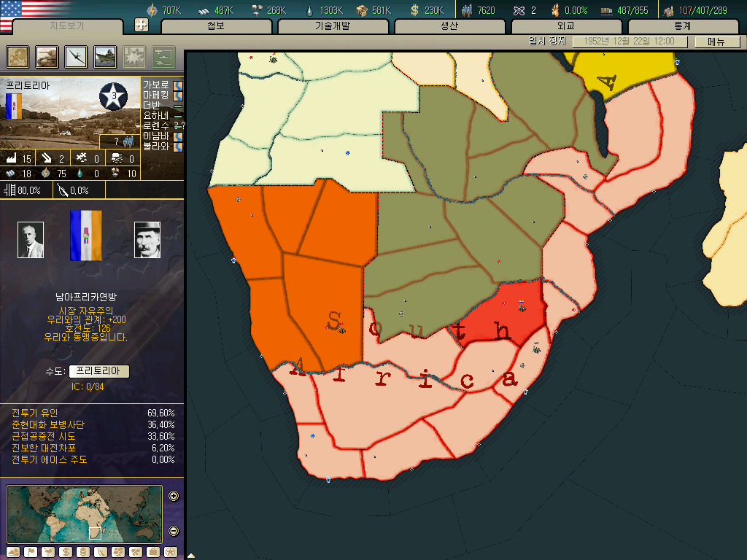Click adjacent province 마페킹
Screen dimensions: 747x560
pyautogui.click(x=156, y=95)
